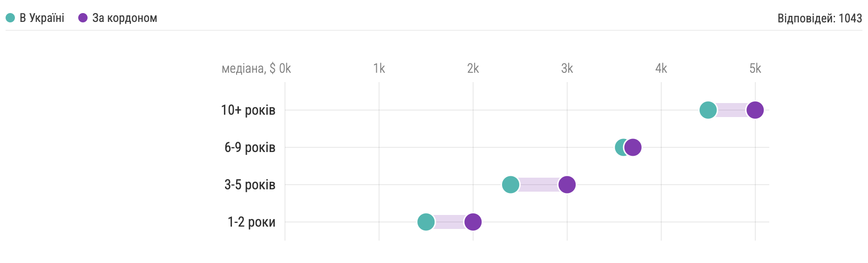Click the 'Відповідей: 1043' response count
Viewport: 868px width, 263px height.
pyautogui.click(x=820, y=18)
